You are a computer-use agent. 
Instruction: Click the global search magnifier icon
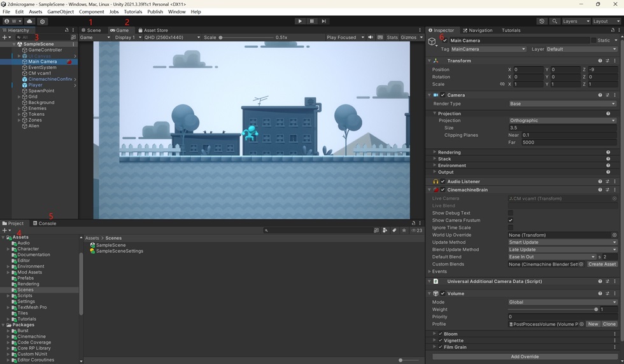[x=555, y=21]
